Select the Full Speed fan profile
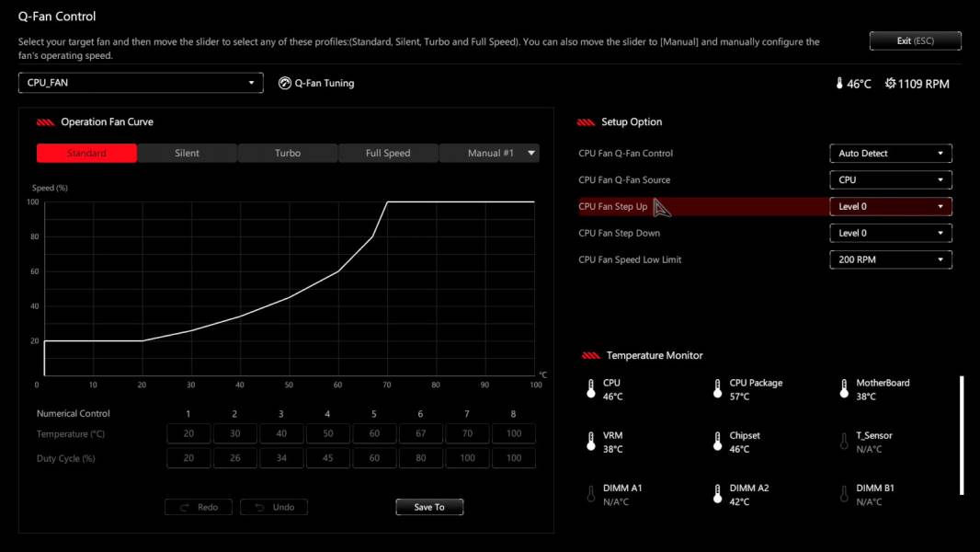This screenshot has width=980, height=552. tap(388, 153)
